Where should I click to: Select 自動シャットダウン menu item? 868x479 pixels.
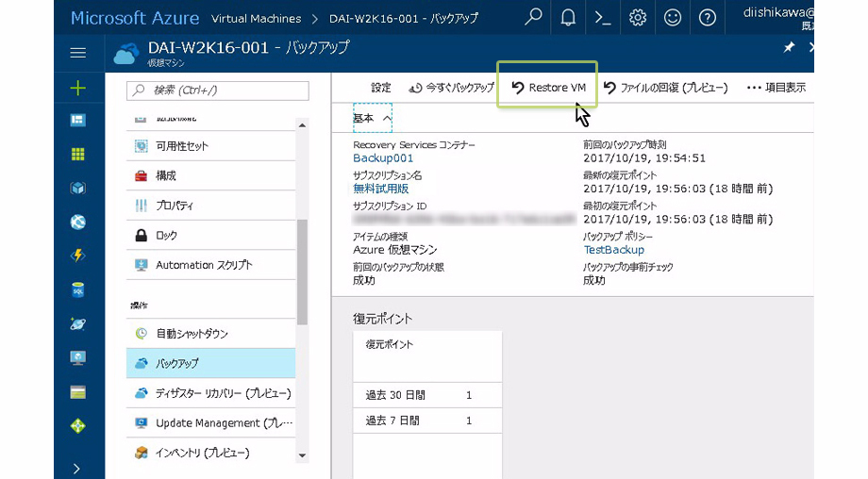pyautogui.click(x=211, y=334)
